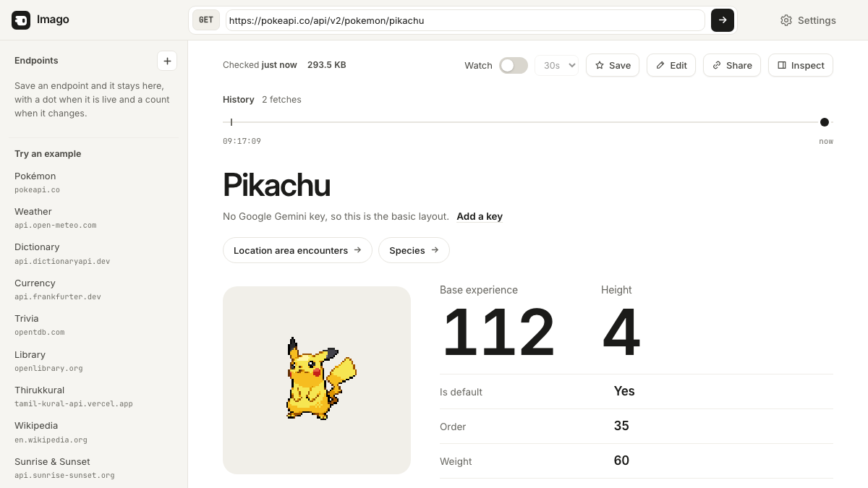Click the Base experience value 112

click(x=498, y=333)
